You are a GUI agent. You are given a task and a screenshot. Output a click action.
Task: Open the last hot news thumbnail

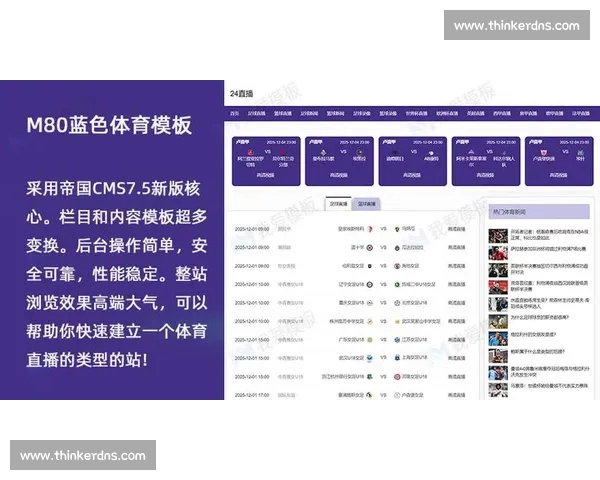tap(498, 390)
